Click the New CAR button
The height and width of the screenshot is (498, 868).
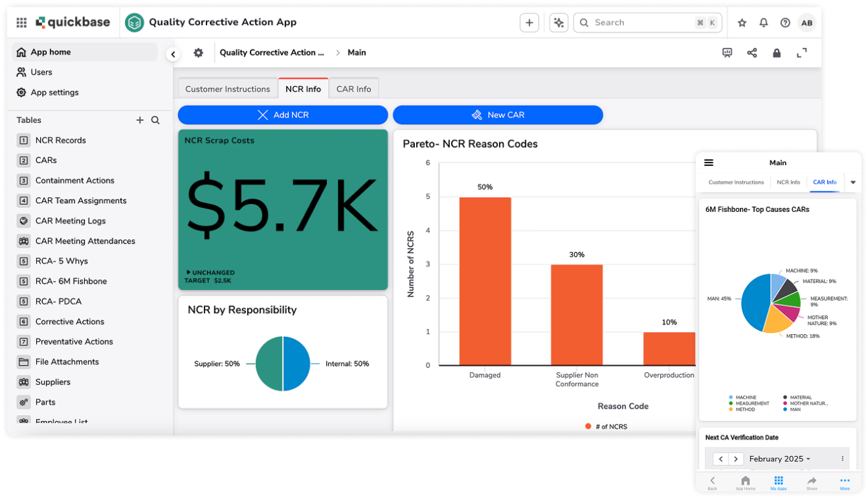click(x=498, y=114)
